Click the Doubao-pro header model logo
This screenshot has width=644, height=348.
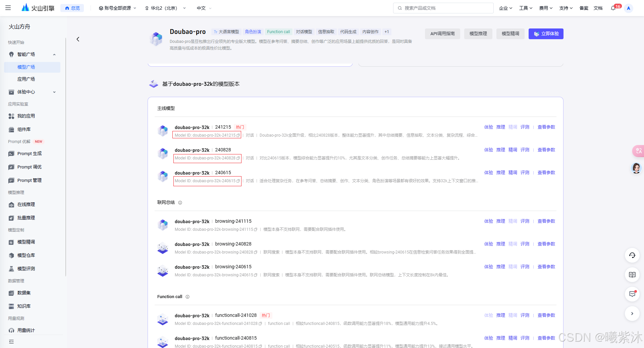[x=156, y=39]
